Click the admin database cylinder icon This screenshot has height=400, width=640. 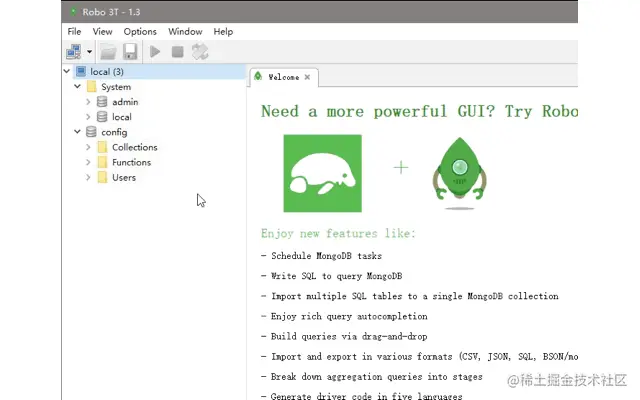(x=102, y=102)
